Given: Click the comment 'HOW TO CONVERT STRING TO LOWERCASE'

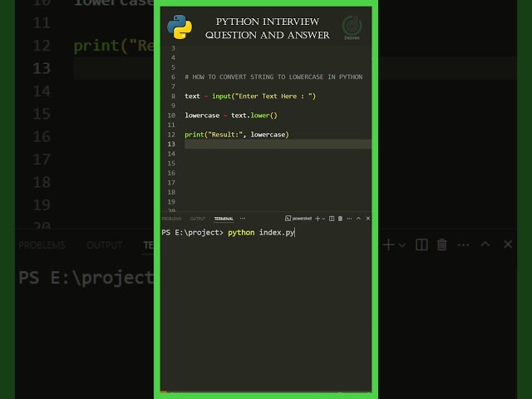Looking at the screenshot, I should (273, 77).
